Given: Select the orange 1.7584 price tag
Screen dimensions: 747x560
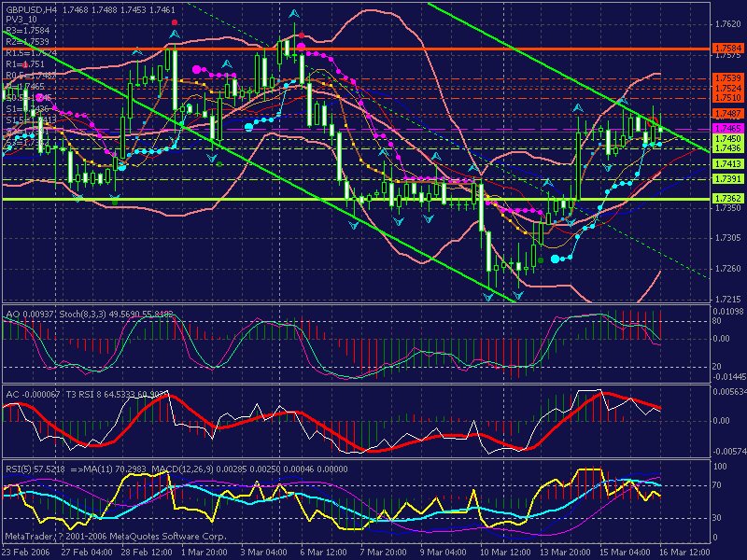Looking at the screenshot, I should (727, 49).
